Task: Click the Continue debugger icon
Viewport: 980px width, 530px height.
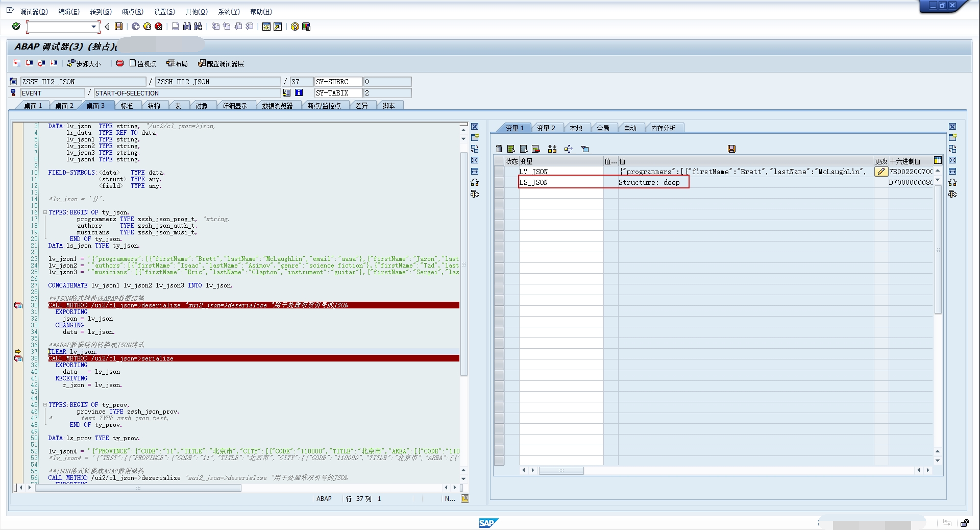Action: [54, 63]
